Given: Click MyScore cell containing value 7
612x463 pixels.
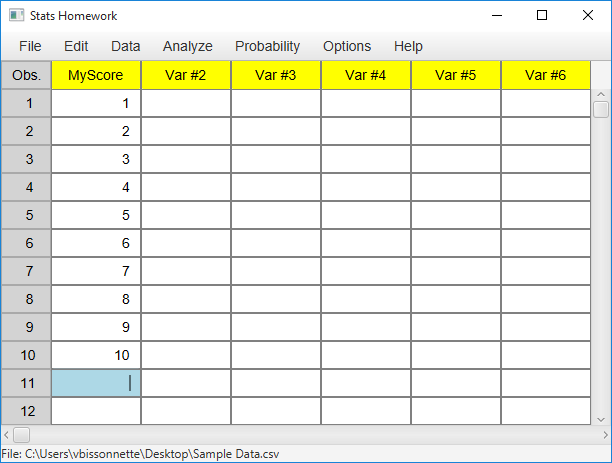Looking at the screenshot, I should click(x=96, y=271).
